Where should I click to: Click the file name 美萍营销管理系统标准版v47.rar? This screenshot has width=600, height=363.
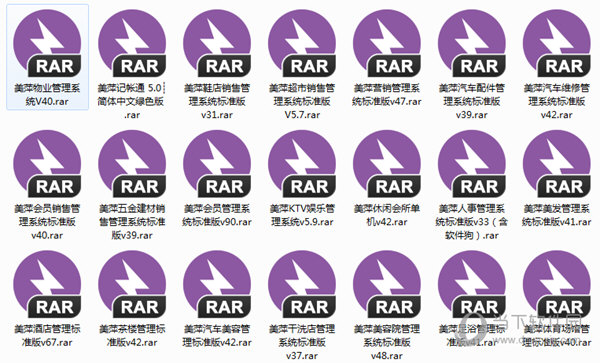pos(387,95)
